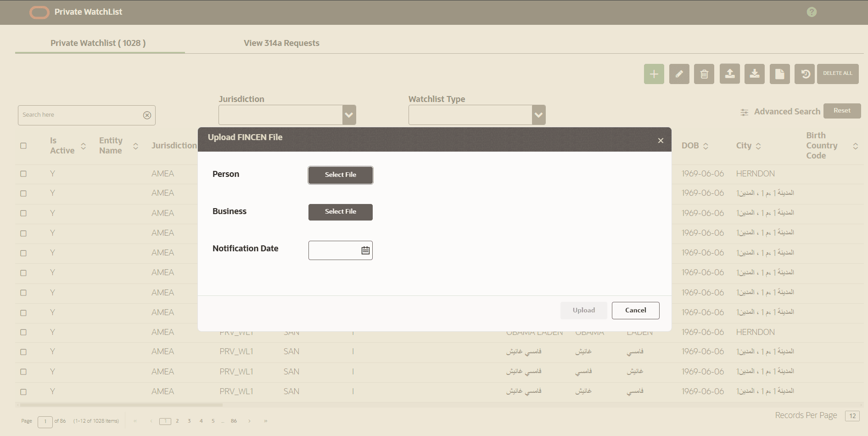Select File for Business
This screenshot has height=436, width=868.
point(341,212)
